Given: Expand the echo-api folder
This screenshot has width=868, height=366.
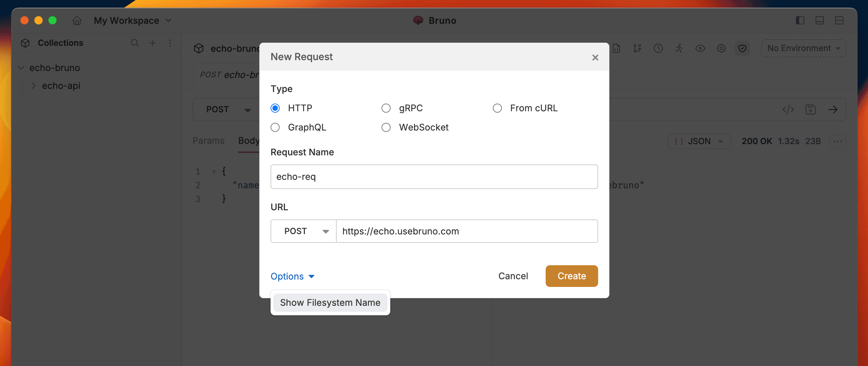Looking at the screenshot, I should tap(34, 86).
